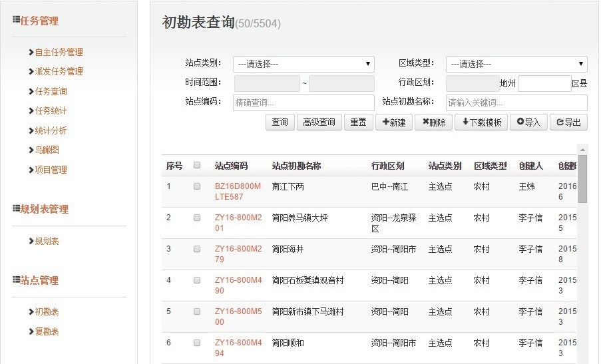
Task: Click the table vertical scrollbar thumb
Action: coord(582,178)
